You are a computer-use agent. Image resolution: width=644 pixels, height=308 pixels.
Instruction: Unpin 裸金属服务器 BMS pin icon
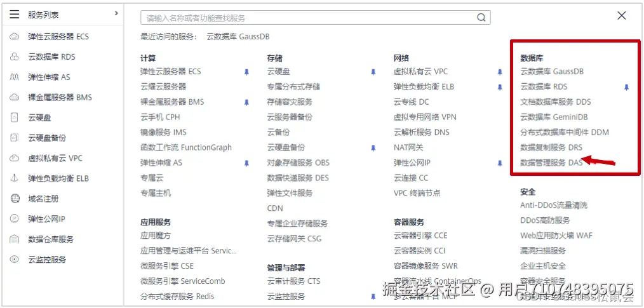(246, 102)
